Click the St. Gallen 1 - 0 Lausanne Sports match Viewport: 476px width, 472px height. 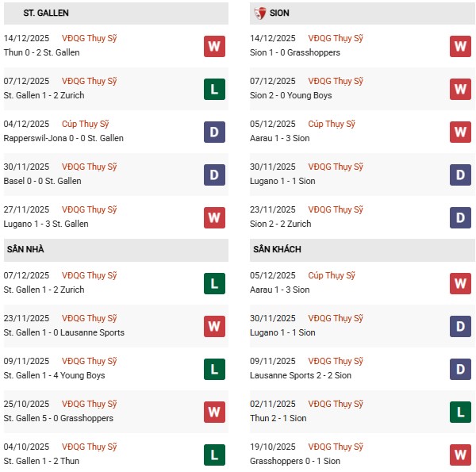click(64, 332)
